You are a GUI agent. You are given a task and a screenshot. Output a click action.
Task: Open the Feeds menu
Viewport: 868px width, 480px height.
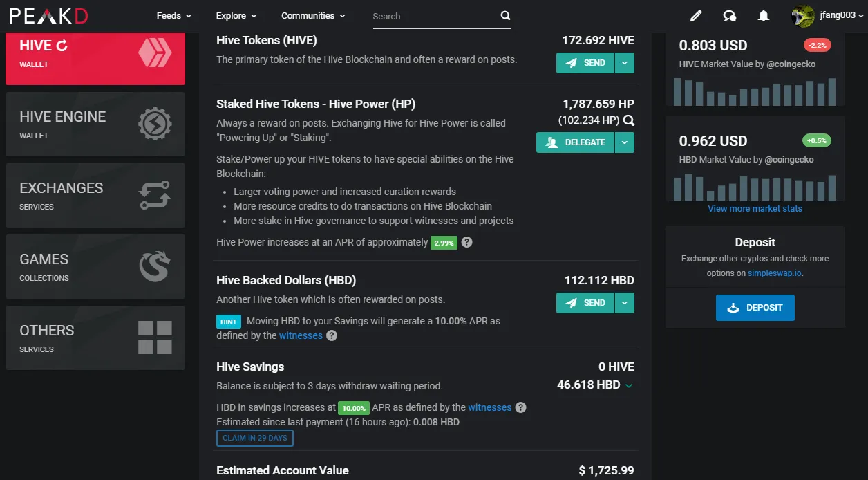coord(174,16)
